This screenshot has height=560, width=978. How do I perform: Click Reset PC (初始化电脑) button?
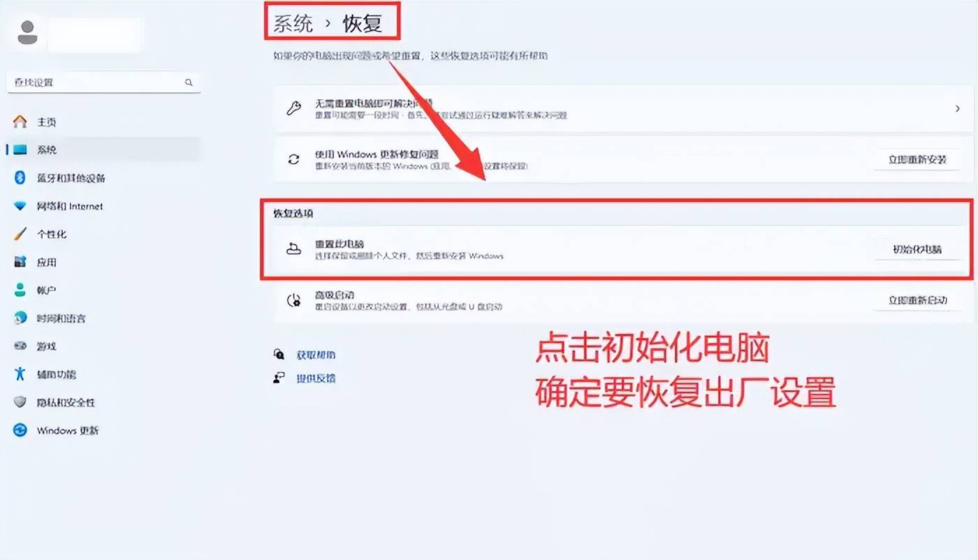pos(917,249)
